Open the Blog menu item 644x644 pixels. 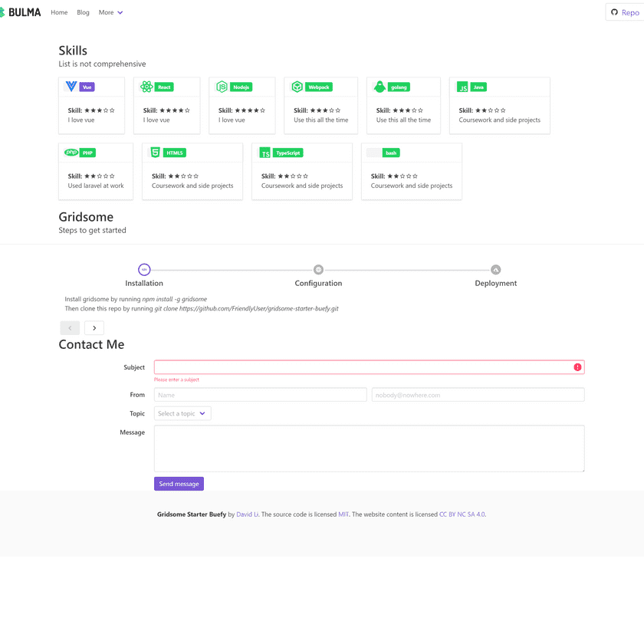click(83, 12)
